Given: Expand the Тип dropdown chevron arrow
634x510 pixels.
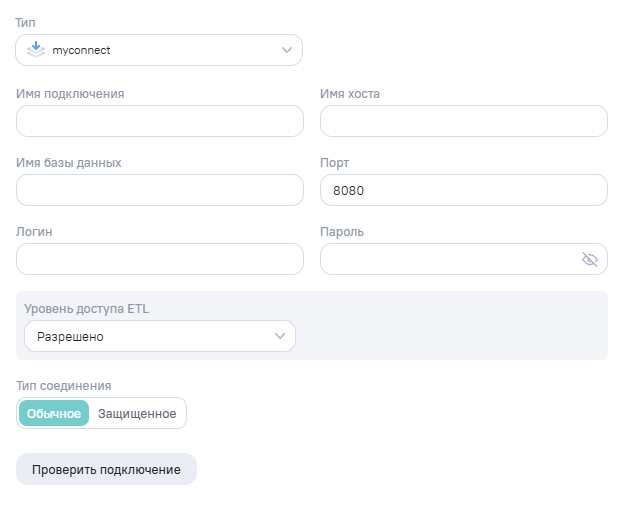Looking at the screenshot, I should 287,49.
